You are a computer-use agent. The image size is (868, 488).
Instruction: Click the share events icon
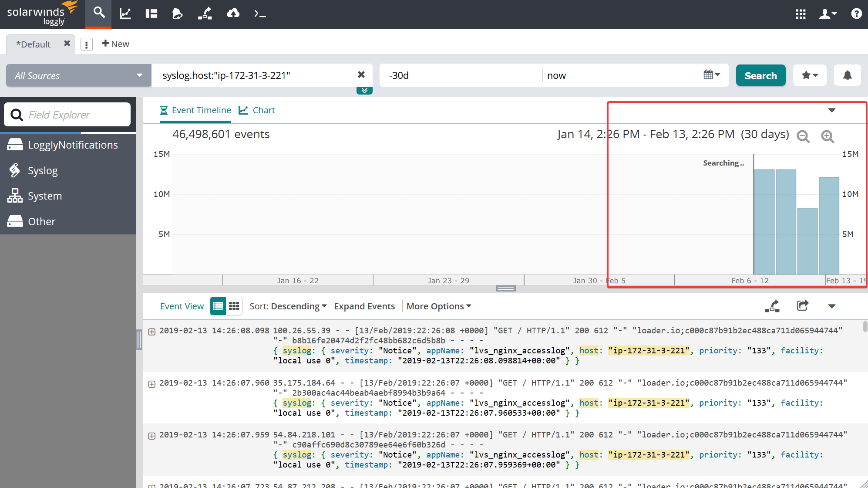coord(802,306)
